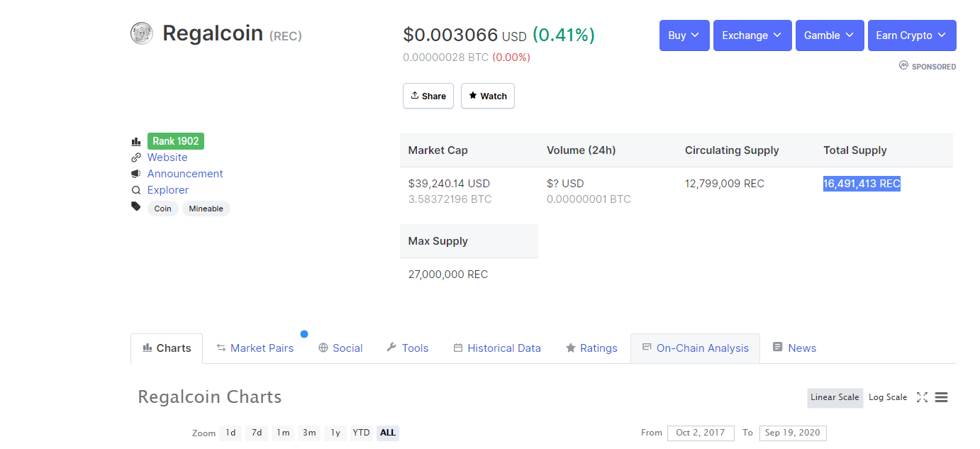Set chart zoom to 3m

click(309, 433)
